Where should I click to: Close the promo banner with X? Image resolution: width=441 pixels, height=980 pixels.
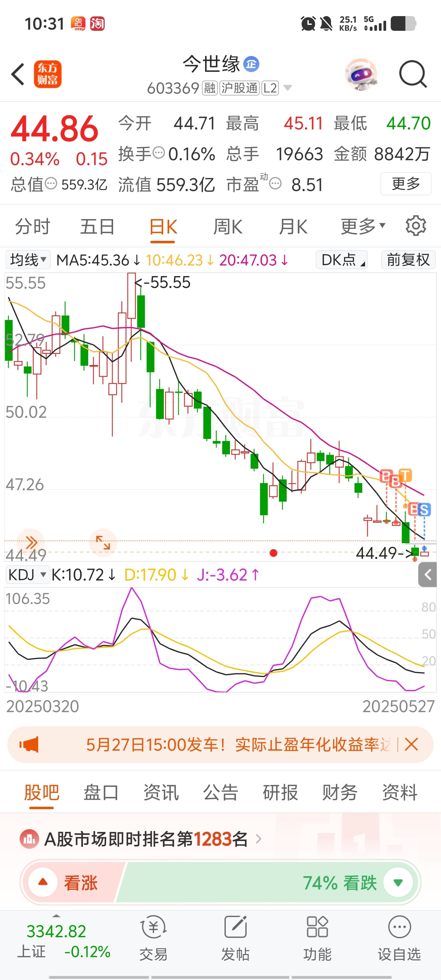[x=411, y=744]
